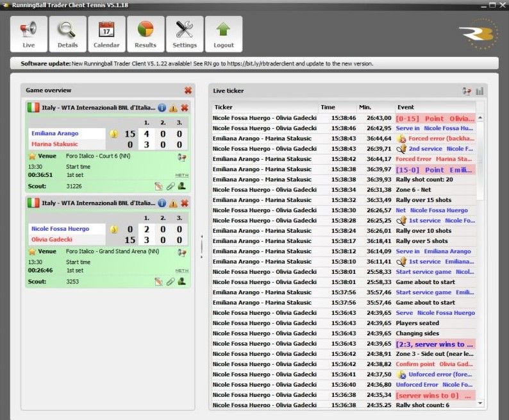Sort by the Min. column header
The height and width of the screenshot is (420, 509).
click(375, 107)
